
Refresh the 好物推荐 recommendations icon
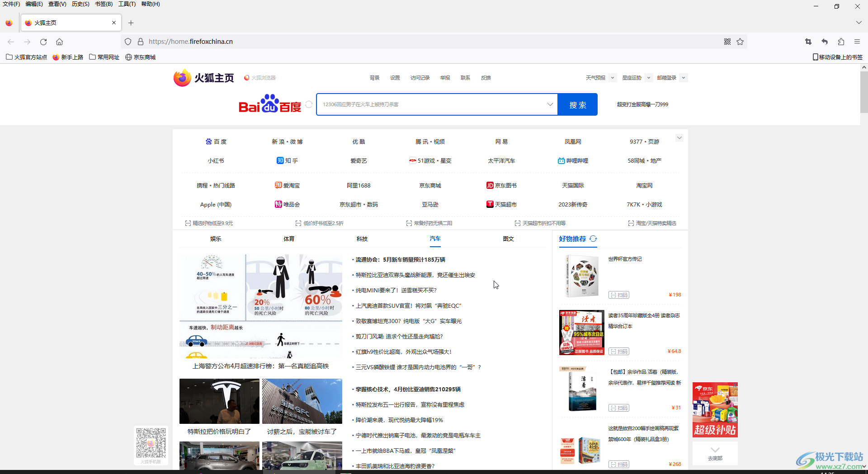pyautogui.click(x=593, y=239)
